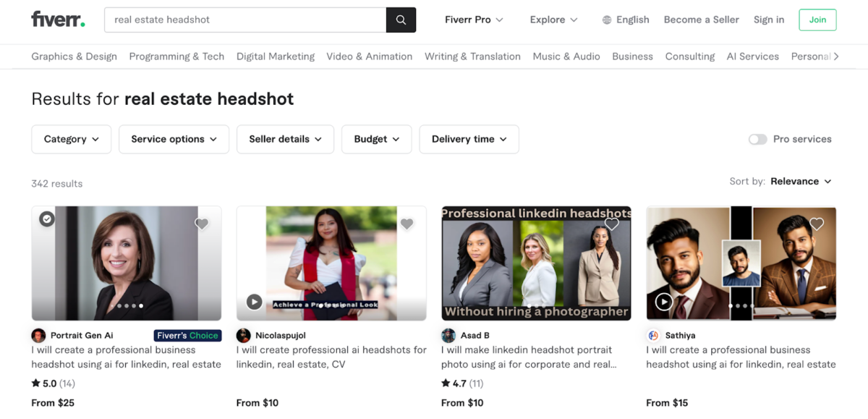Open Nicolaspujol gig thumbnail
868x419 pixels.
331,263
